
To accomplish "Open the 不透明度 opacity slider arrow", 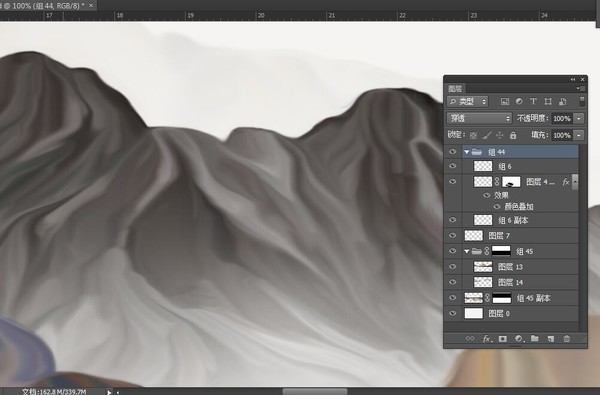I will (579, 119).
